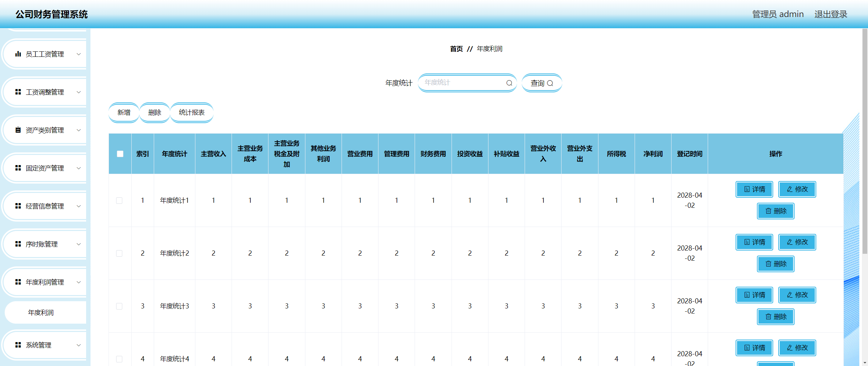Expand the 员工工资管理 menu chevron
The height and width of the screenshot is (366, 868).
[x=79, y=54]
